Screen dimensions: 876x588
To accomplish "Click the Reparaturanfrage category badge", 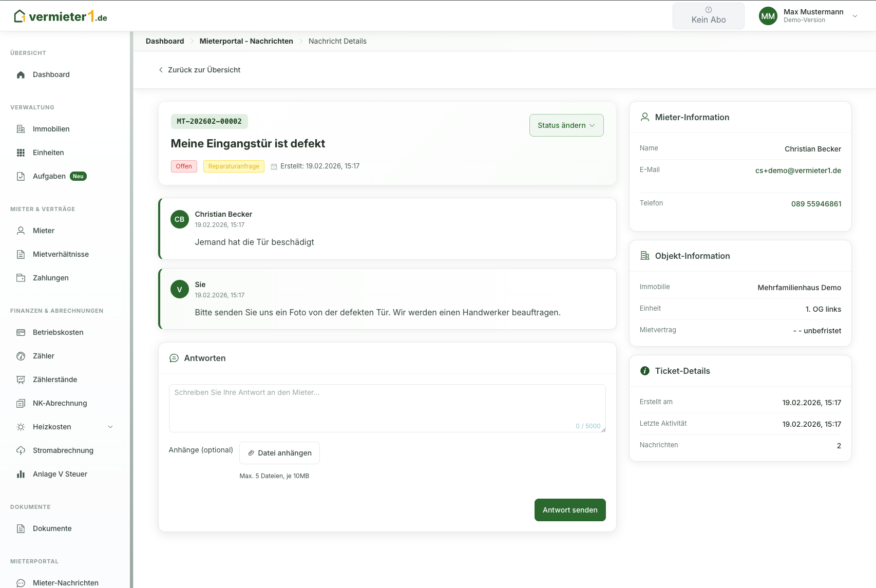I will coord(234,166).
